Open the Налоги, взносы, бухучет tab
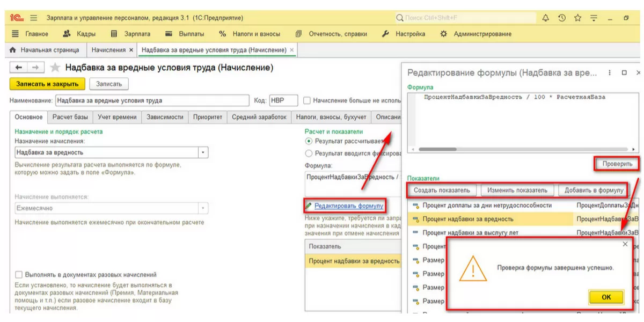 (x=331, y=117)
